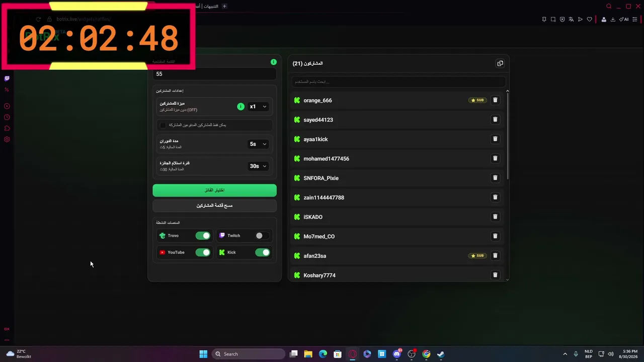Viewport: 644px width, 362px height.
Task: Open the x1 subscriber multiplier dropdown
Action: [258, 107]
